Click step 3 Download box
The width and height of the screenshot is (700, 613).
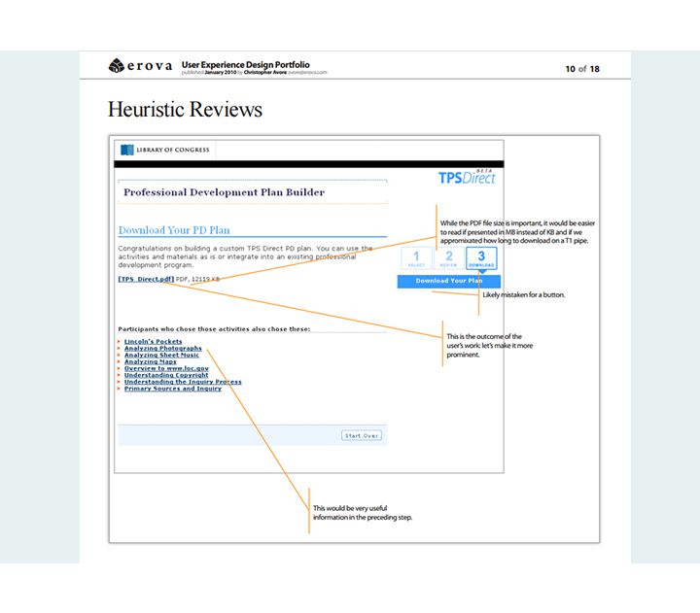pos(481,258)
